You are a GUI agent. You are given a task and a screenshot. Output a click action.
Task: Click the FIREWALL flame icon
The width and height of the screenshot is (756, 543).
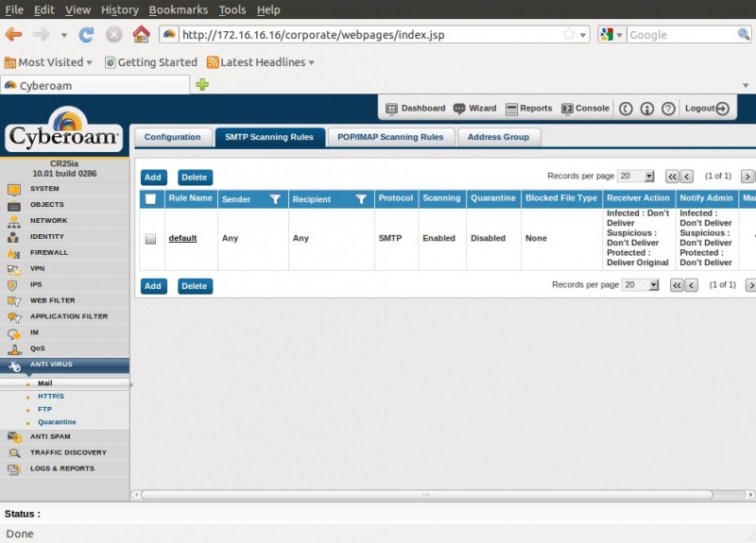(x=14, y=253)
